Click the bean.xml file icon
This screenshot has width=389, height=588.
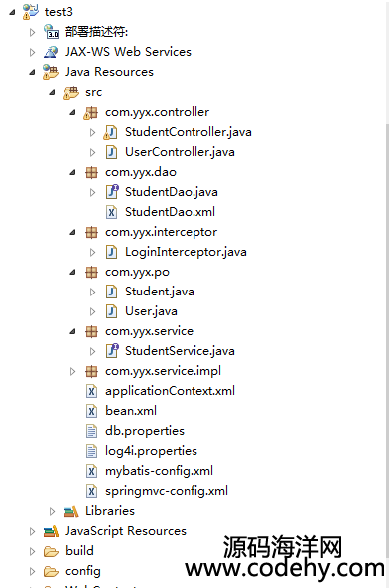(91, 411)
